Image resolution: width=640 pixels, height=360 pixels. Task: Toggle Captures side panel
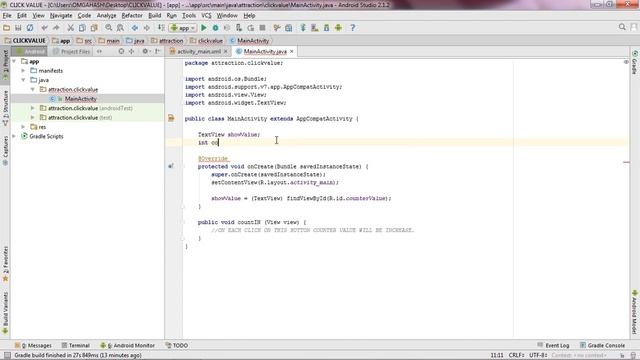[x=5, y=151]
